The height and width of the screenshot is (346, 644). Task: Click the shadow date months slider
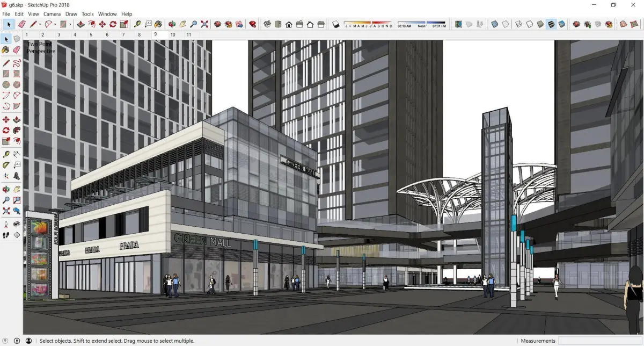369,24
